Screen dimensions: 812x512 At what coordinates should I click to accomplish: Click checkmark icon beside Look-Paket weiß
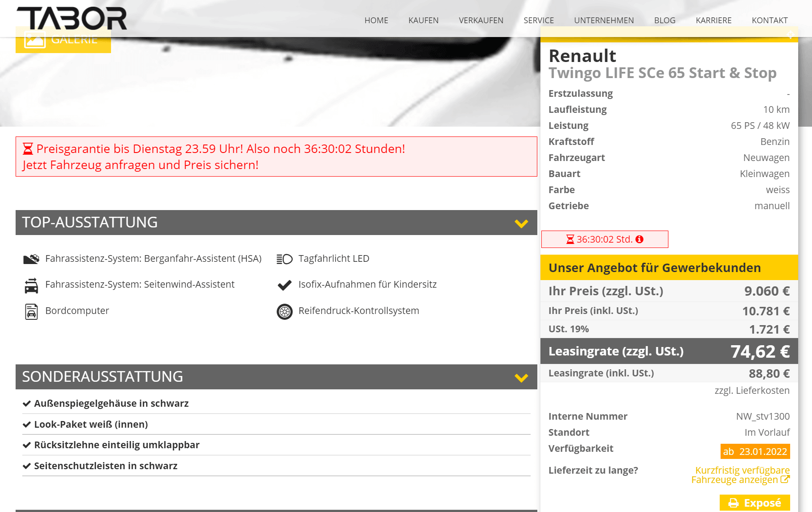click(27, 425)
